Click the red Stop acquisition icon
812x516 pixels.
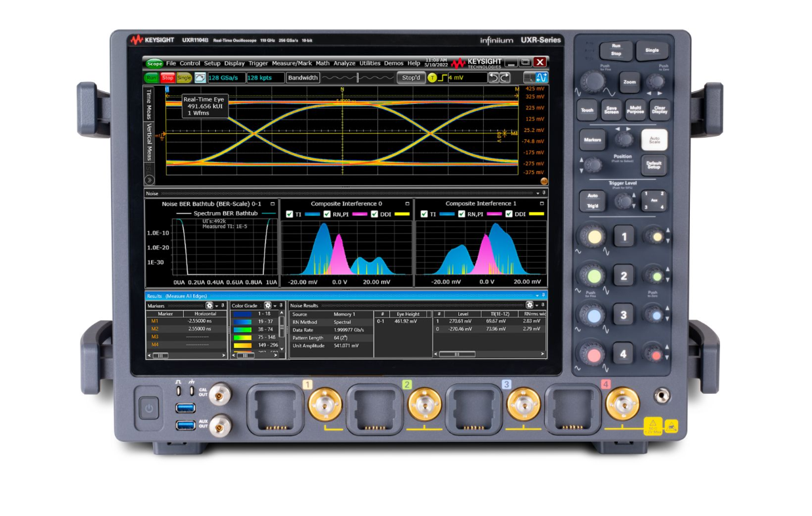pos(166,77)
